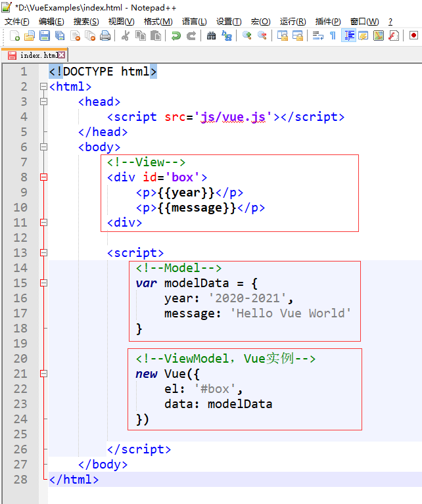Open the 文件(F) menu

pos(16,22)
